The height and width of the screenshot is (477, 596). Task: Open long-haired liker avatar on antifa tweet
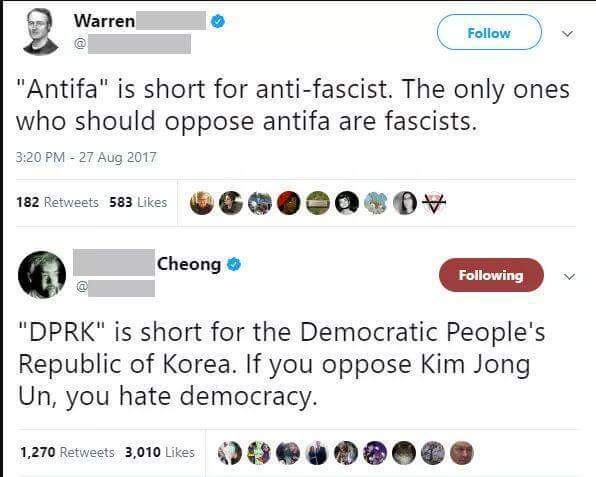(405, 203)
